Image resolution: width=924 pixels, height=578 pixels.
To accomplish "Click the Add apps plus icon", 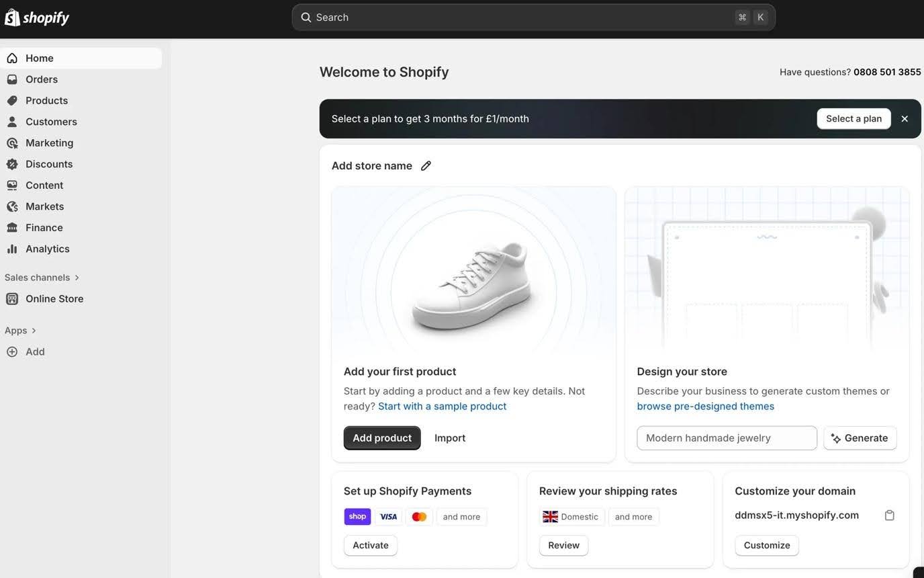I will coord(12,352).
